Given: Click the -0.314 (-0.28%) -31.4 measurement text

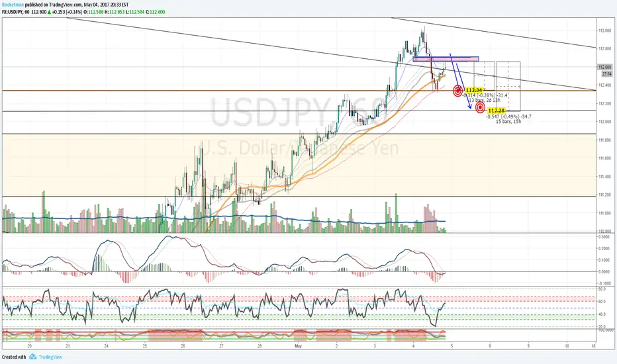Looking at the screenshot, I should pos(485,95).
